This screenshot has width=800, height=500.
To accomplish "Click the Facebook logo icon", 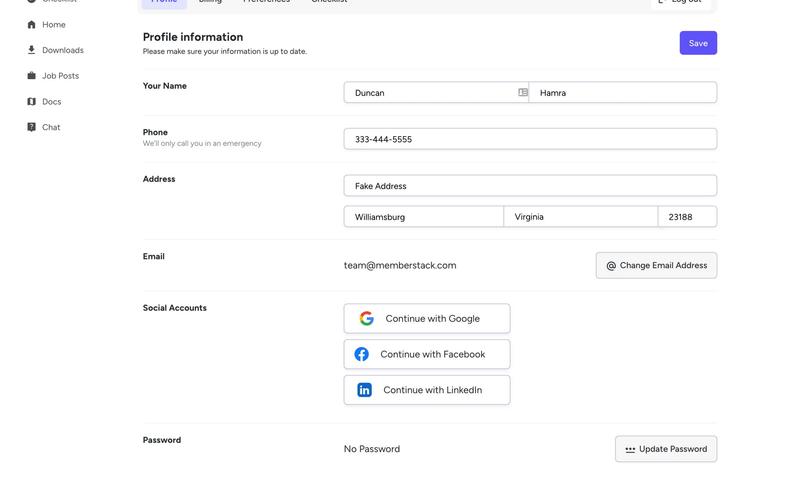I will [362, 354].
